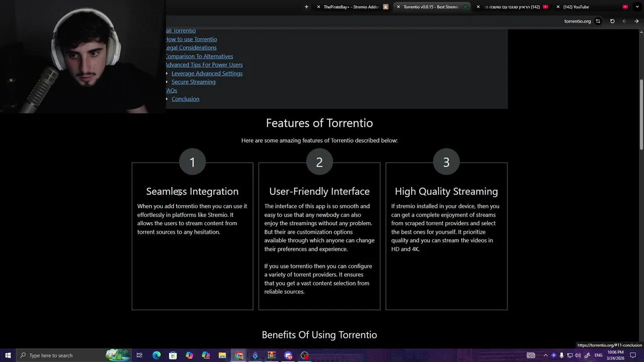The image size is (644, 362).
Task: Jump to Secure Streaming section
Action: click(193, 82)
